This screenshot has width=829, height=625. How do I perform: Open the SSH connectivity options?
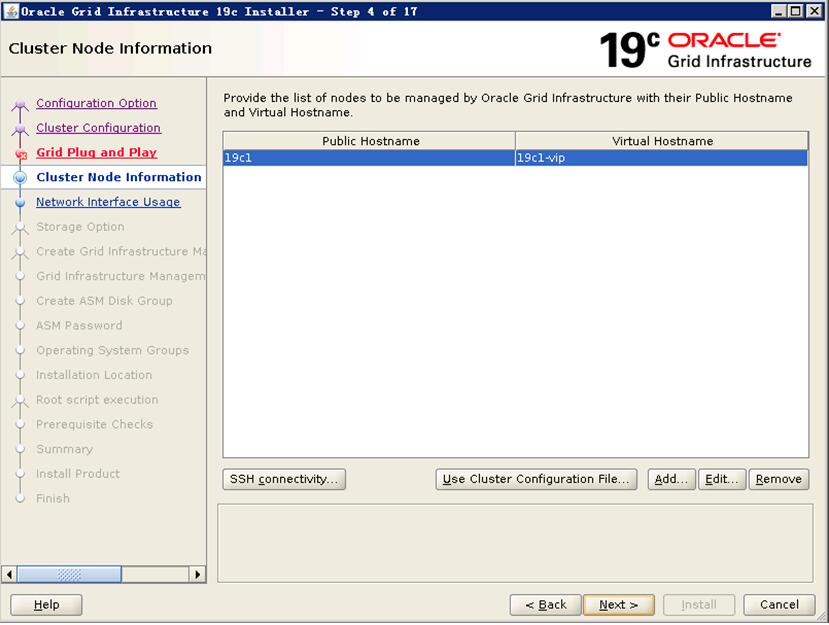tap(284, 479)
